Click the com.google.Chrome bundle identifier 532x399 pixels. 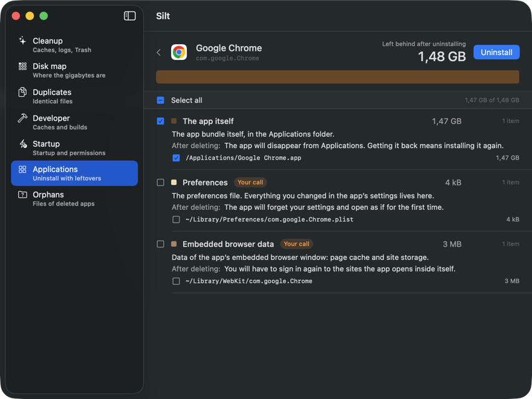(227, 59)
